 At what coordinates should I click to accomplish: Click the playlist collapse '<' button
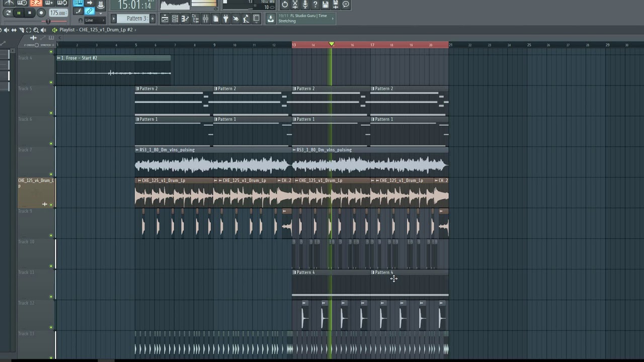click(x=59, y=38)
